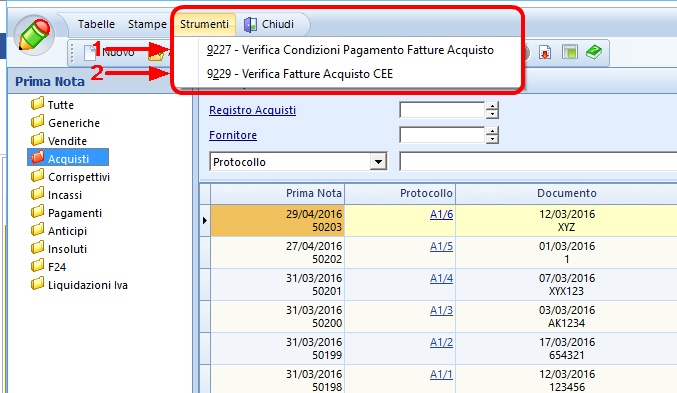Click the Prima Nota column header
Image resolution: width=677 pixels, height=393 pixels.
tap(277, 193)
